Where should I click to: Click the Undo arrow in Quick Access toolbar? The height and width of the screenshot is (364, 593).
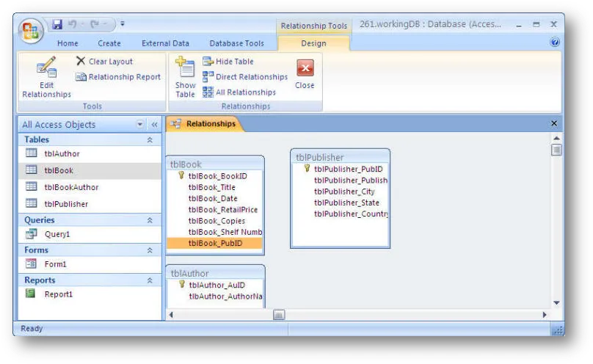(x=72, y=24)
